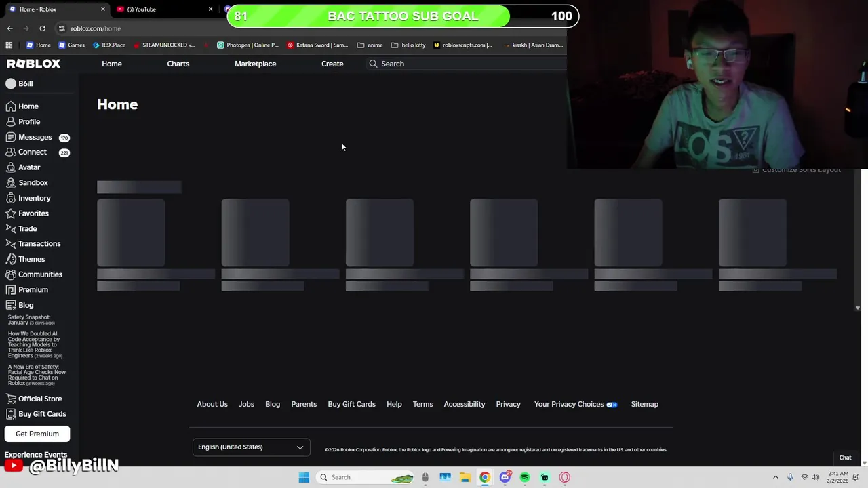Open Profile in the sidebar

23,121
